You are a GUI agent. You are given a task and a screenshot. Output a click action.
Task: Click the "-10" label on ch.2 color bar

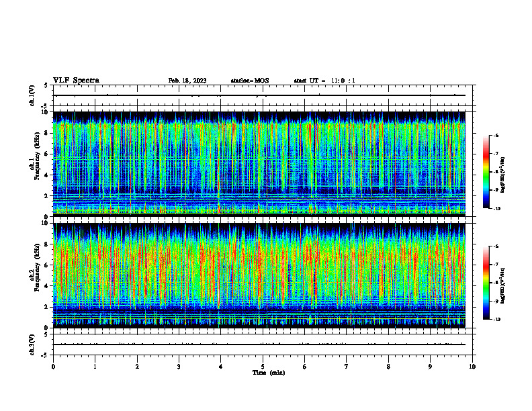(x=496, y=320)
